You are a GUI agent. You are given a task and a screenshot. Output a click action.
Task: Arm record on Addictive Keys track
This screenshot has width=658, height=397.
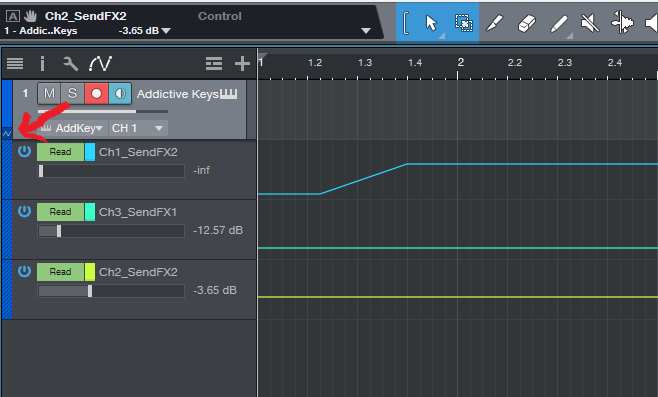(x=97, y=94)
